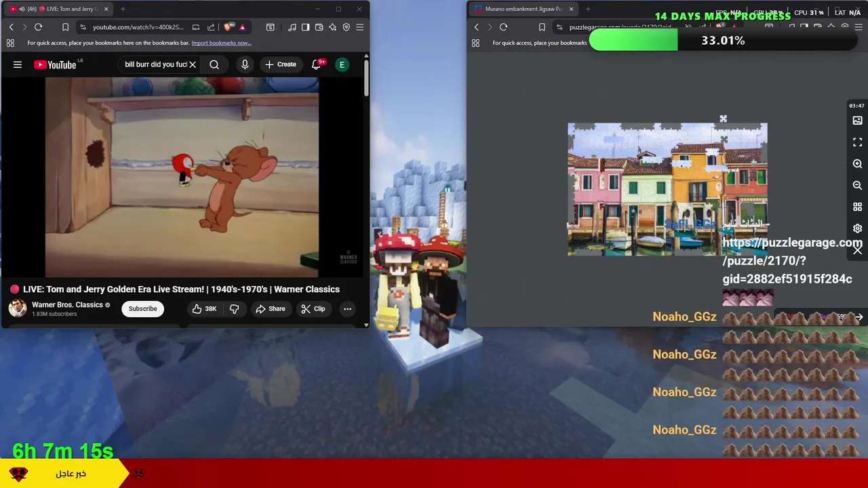This screenshot has width=868, height=488.
Task: Open YouTube notifications bell
Action: (316, 64)
